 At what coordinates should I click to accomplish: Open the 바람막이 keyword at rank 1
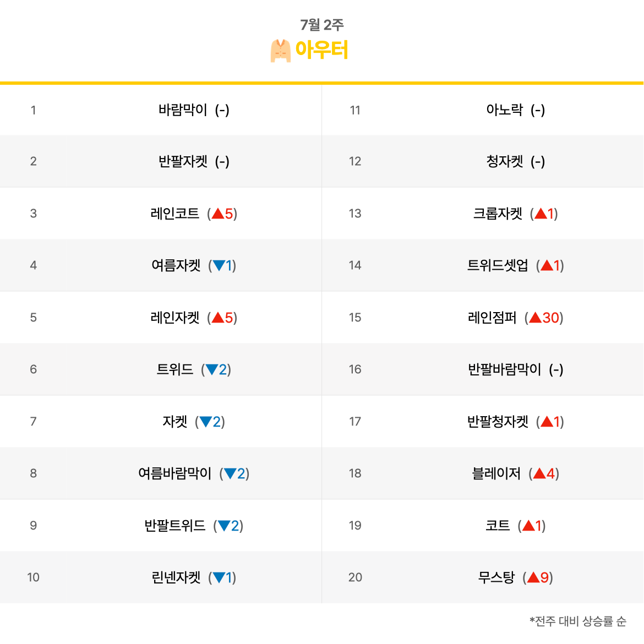point(183,110)
